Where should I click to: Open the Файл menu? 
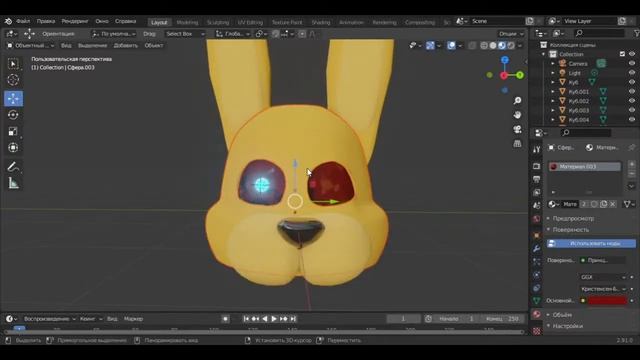[x=23, y=21]
